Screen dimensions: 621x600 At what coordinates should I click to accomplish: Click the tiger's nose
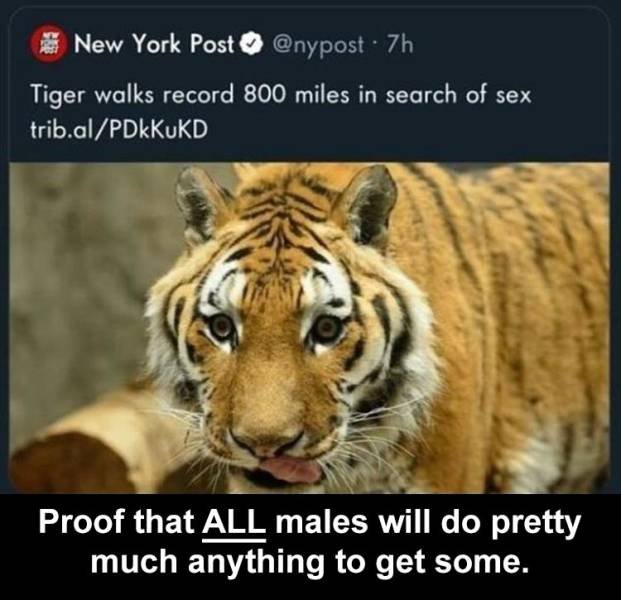(266, 438)
